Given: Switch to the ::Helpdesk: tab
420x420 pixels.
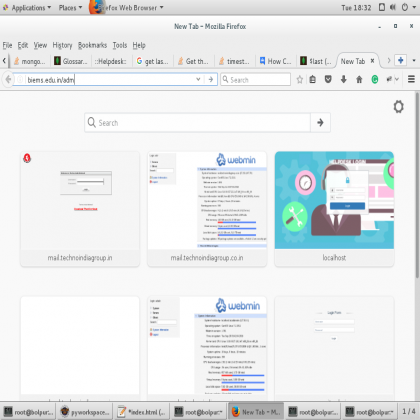Looking at the screenshot, I should coord(111,61).
